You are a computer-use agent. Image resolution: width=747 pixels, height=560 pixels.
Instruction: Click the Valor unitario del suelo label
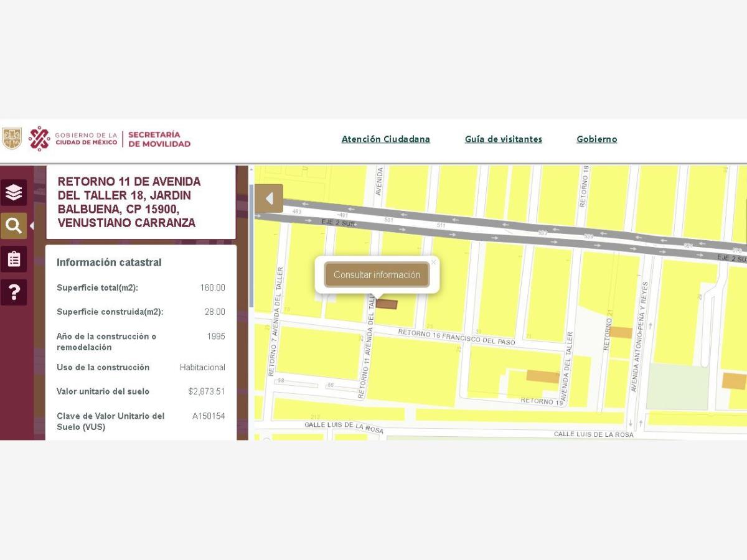point(103,391)
